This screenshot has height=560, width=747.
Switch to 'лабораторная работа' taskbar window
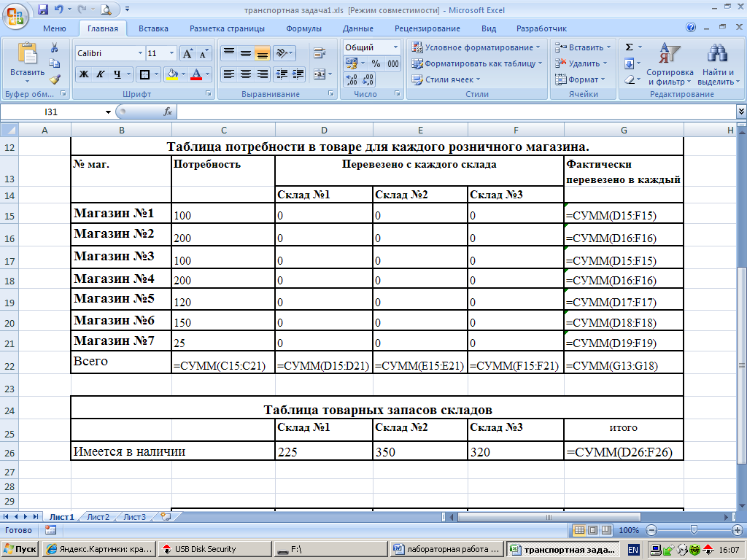(448, 550)
